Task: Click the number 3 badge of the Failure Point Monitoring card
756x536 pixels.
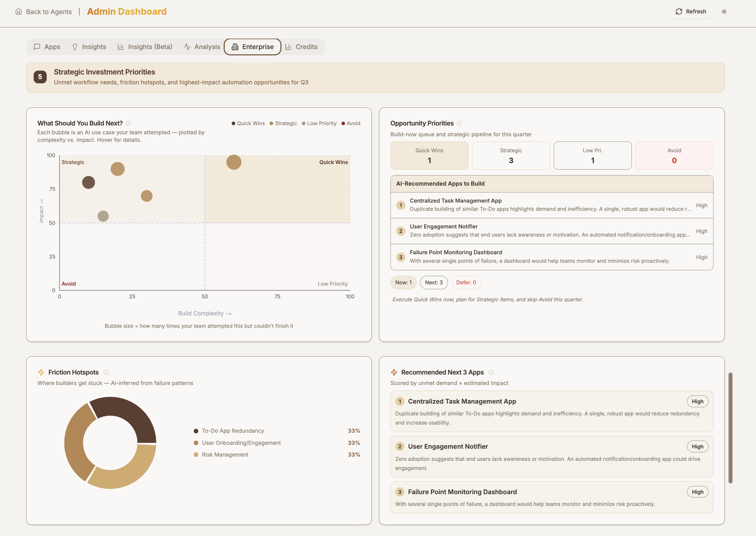Action: [400, 492]
